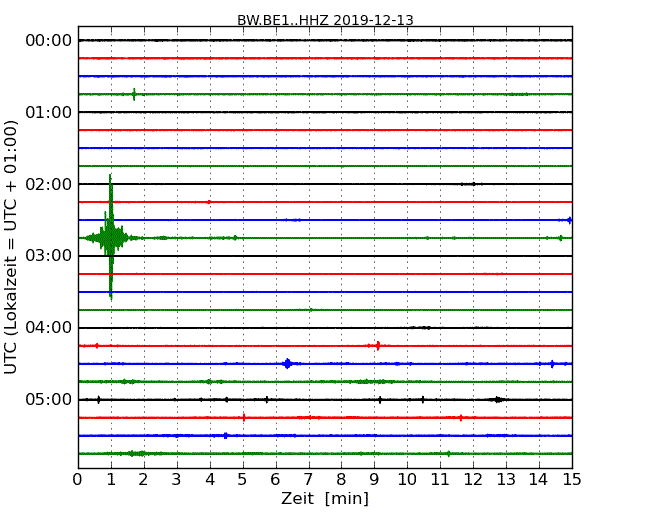Click the large green earthquake spike near 02:45
Screen dimensions: 650x520
tap(110, 238)
